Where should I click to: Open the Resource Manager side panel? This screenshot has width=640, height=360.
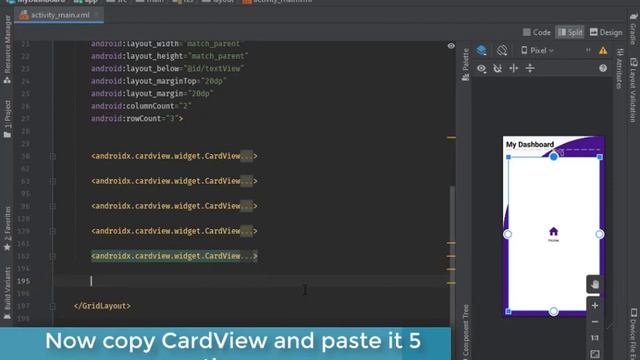(x=7, y=49)
